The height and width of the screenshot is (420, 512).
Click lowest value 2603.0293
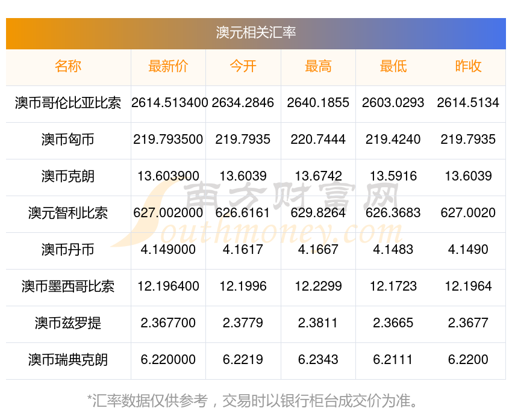click(393, 103)
